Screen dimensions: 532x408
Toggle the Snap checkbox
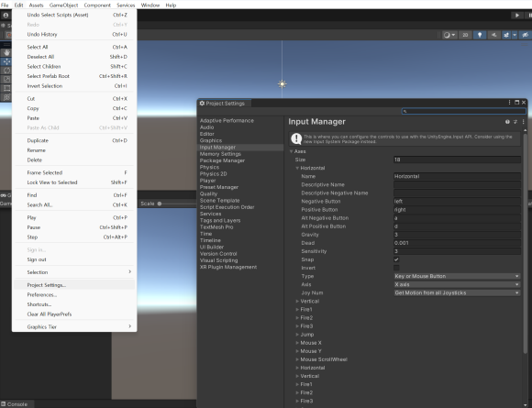click(x=396, y=259)
